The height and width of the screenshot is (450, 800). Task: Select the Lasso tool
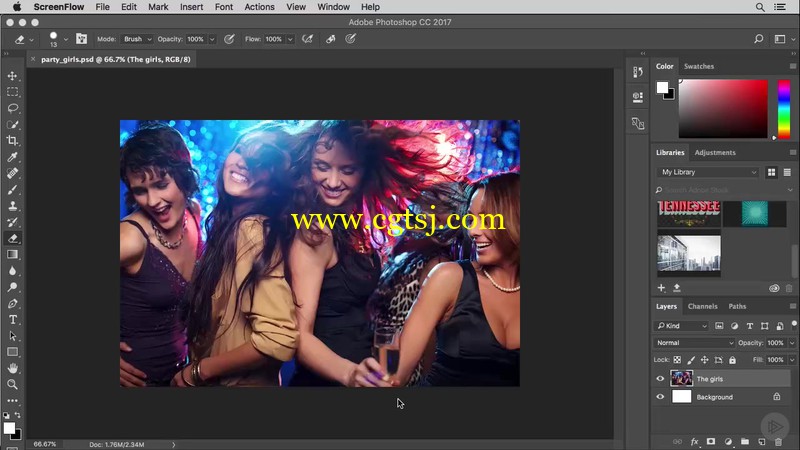pyautogui.click(x=12, y=108)
